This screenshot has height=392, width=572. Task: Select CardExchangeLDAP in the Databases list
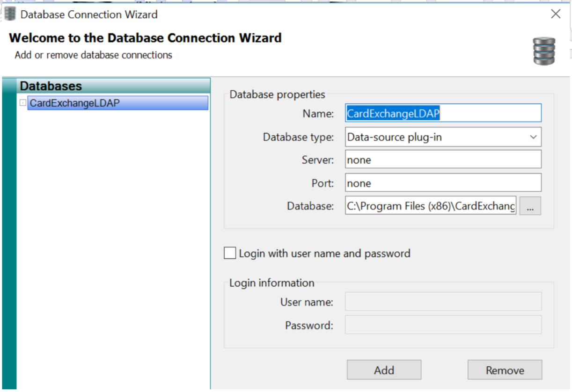[x=117, y=103]
